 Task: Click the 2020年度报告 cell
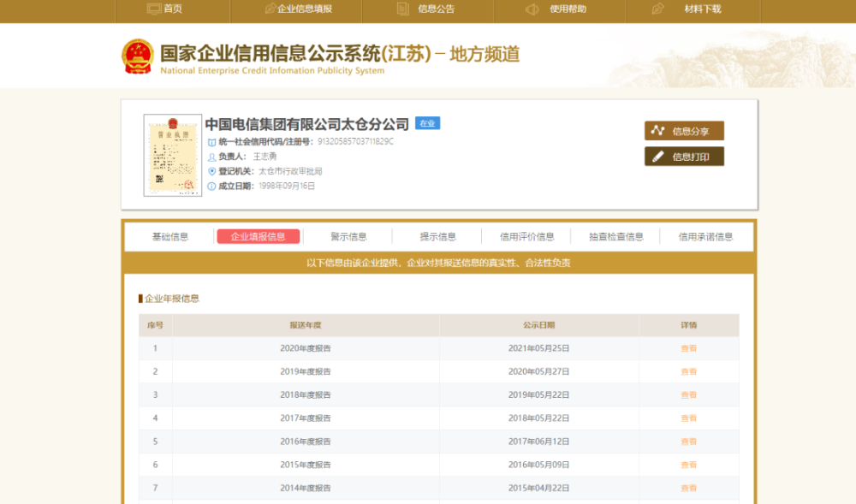[306, 348]
